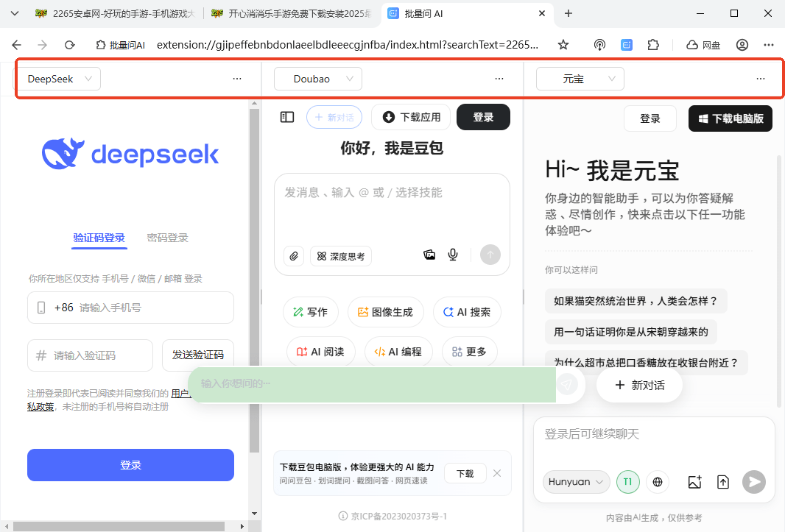The image size is (785, 532).
Task: Open the DeepSeek model dropdown
Action: point(59,78)
